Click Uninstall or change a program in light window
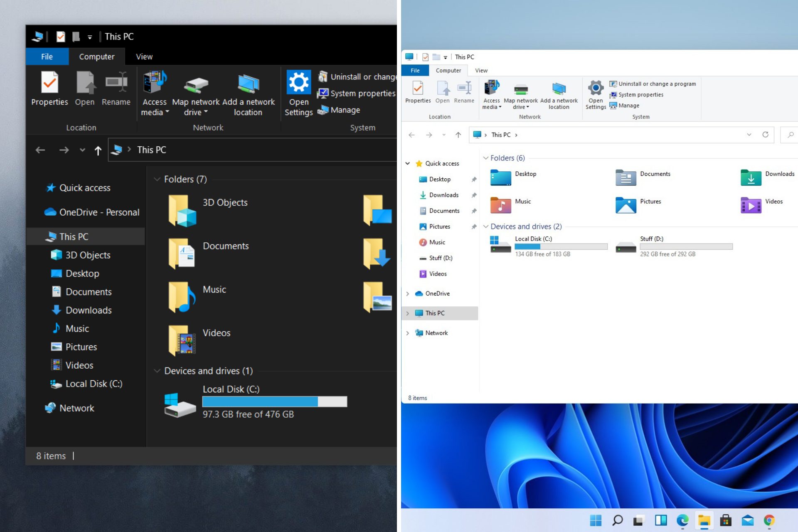Image resolution: width=798 pixels, height=532 pixels. pos(653,84)
